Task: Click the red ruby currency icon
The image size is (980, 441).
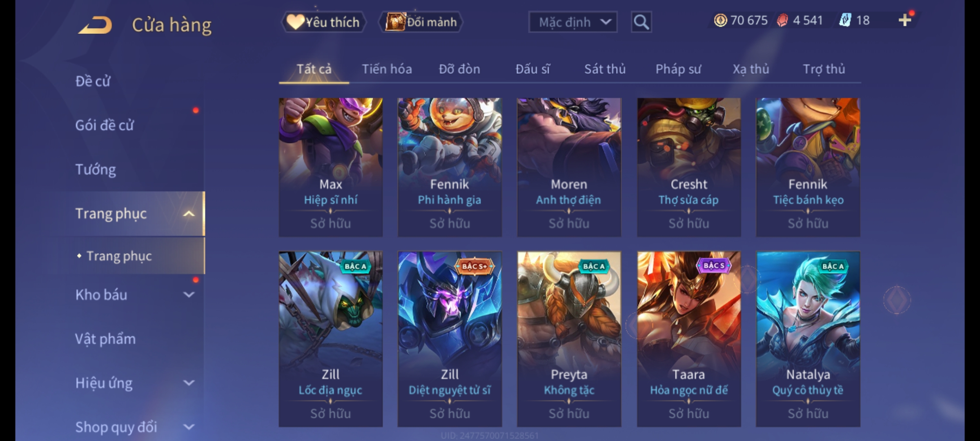Action: point(782,20)
